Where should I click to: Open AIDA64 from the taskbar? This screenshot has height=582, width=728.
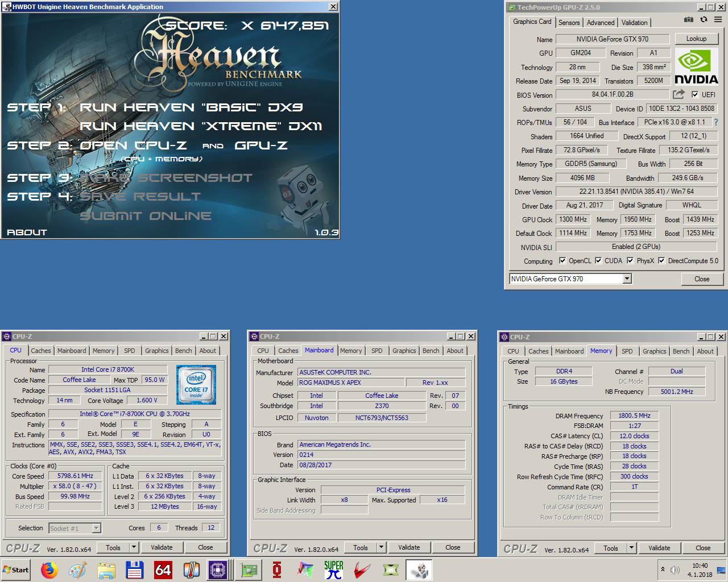coord(163,569)
